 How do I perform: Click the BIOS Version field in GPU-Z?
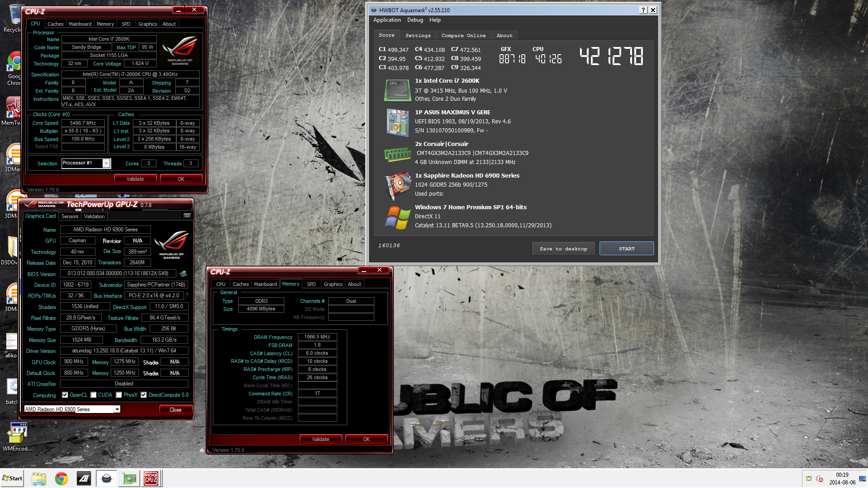118,273
